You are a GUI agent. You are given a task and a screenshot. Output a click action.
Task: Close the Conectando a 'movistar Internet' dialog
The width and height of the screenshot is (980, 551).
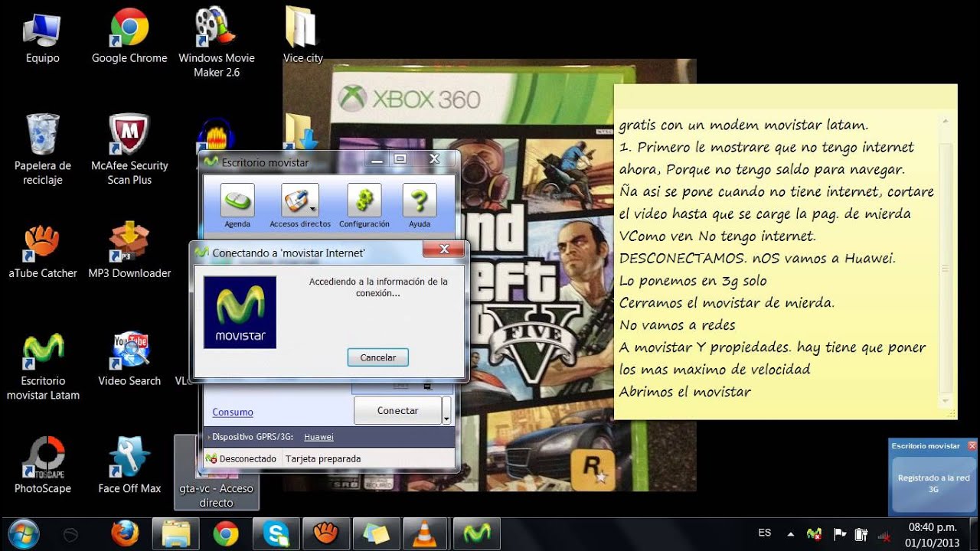click(x=445, y=249)
